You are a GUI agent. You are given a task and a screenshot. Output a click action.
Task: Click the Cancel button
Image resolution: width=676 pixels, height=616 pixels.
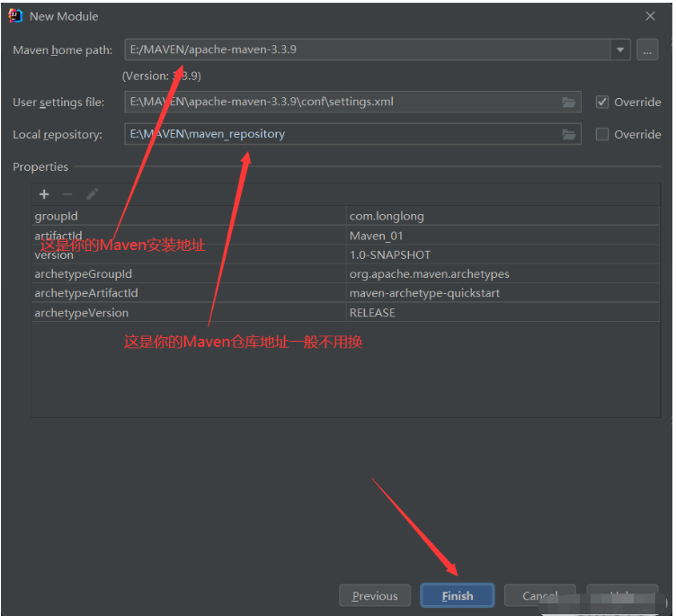tap(539, 595)
